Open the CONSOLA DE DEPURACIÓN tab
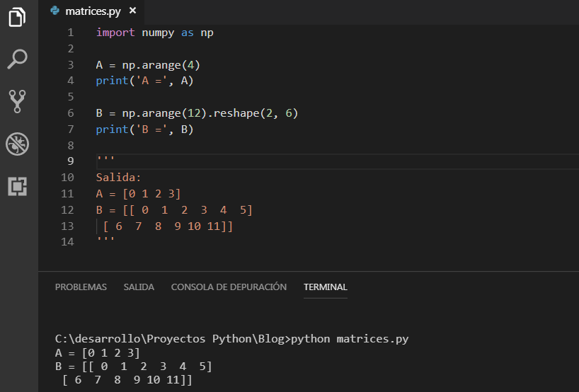This screenshot has height=392, width=579. tap(229, 287)
